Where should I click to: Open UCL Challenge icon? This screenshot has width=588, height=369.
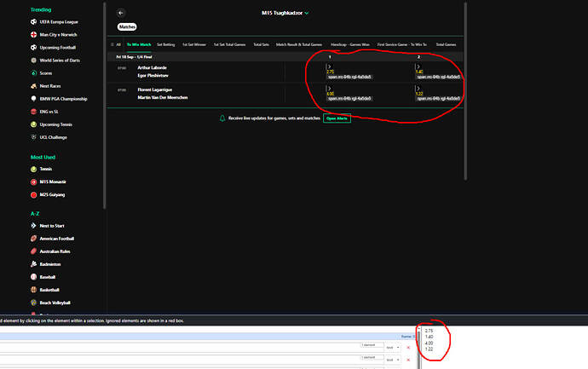click(33, 137)
